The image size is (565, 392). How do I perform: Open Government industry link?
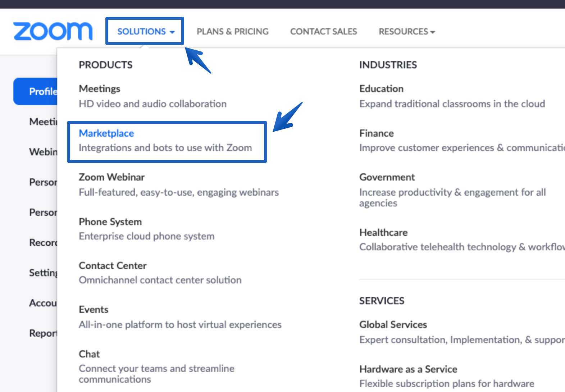pyautogui.click(x=387, y=177)
